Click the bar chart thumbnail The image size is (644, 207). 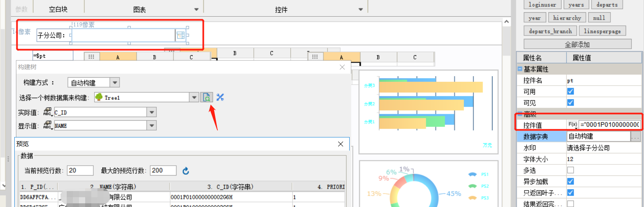click(429, 112)
